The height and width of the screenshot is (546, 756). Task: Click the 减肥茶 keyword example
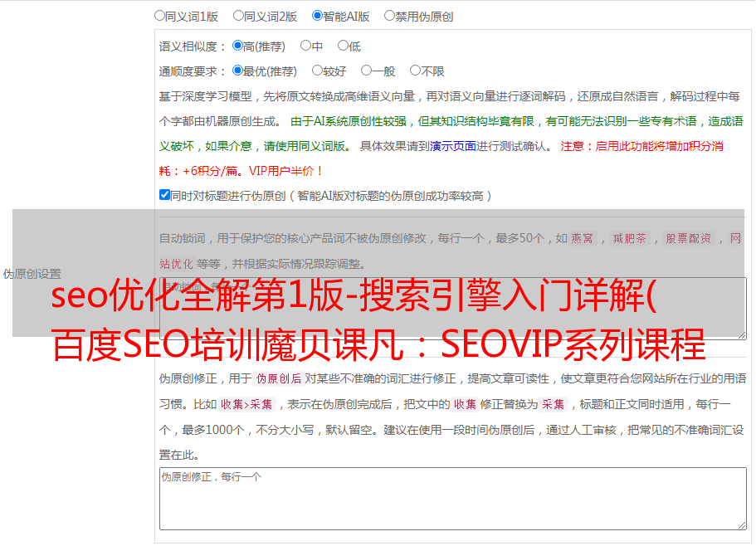629,238
